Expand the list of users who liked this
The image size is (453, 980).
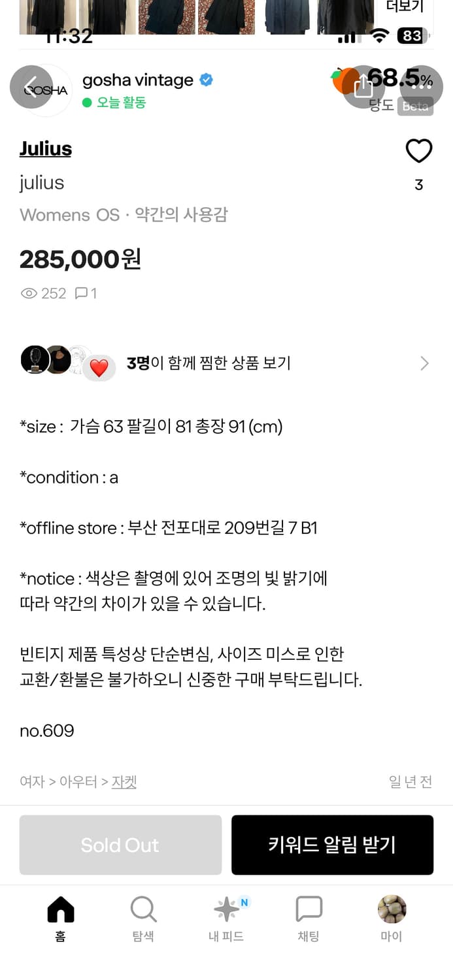click(424, 363)
